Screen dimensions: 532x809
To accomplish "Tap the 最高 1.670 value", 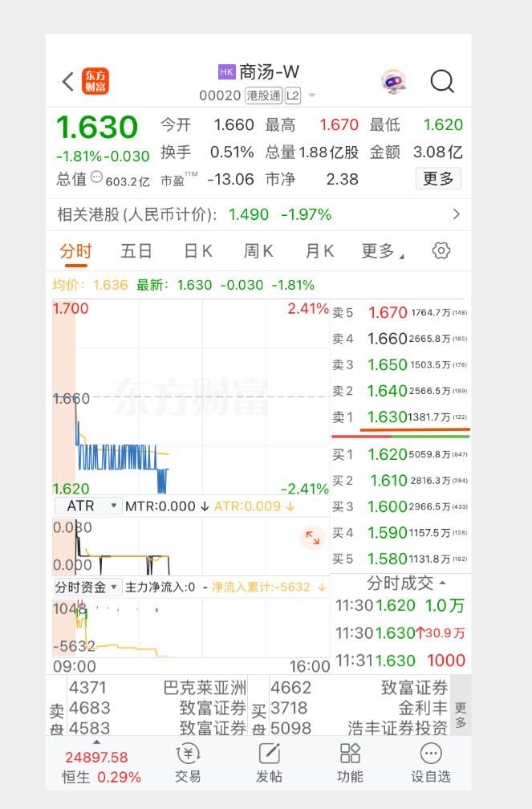I will pos(339,125).
